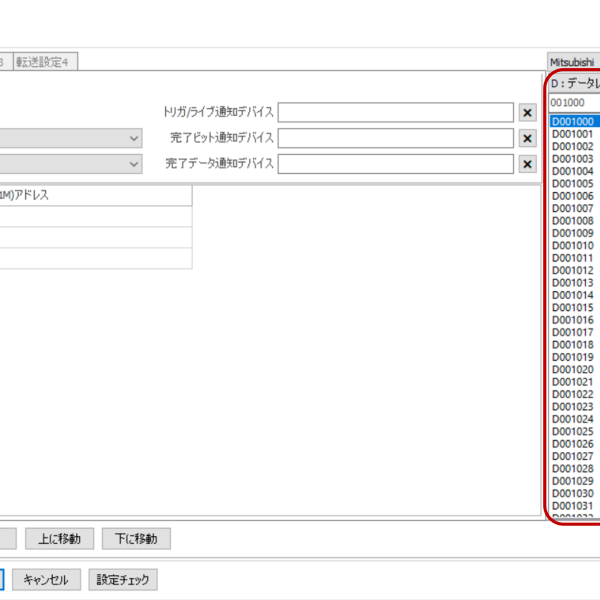This screenshot has width=600, height=600.
Task: Click the 下に移動 button
Action: pos(136,539)
